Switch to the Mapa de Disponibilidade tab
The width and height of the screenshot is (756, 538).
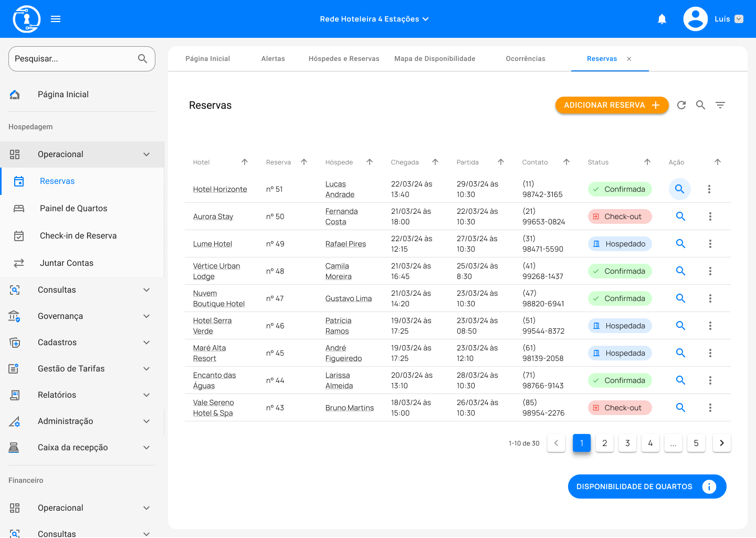point(435,59)
